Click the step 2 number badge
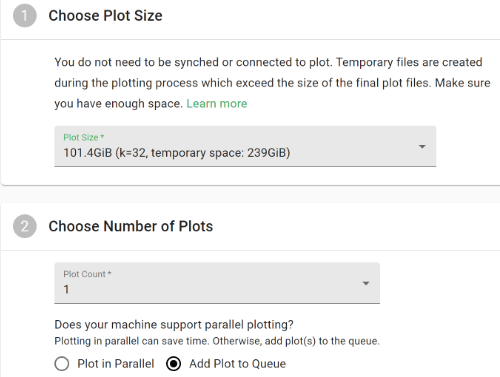The width and height of the screenshot is (500, 377). (25, 226)
